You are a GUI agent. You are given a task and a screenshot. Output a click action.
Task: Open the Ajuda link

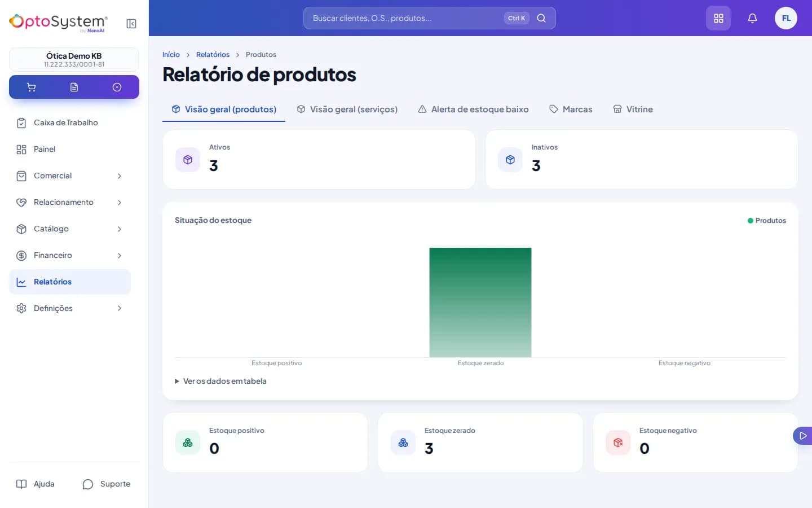(36, 484)
